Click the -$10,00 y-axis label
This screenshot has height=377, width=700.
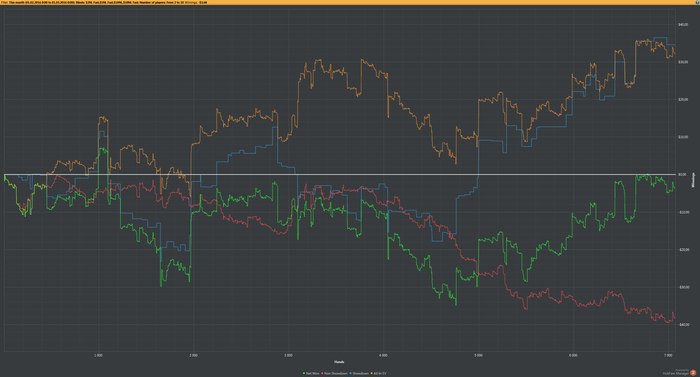(x=683, y=212)
